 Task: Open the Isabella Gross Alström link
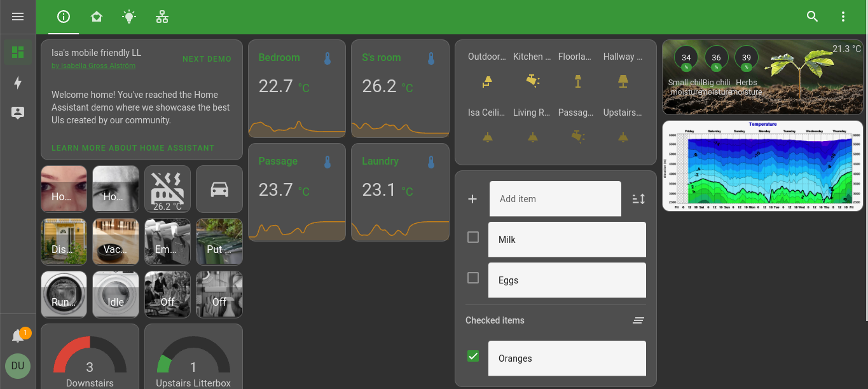pyautogui.click(x=93, y=65)
